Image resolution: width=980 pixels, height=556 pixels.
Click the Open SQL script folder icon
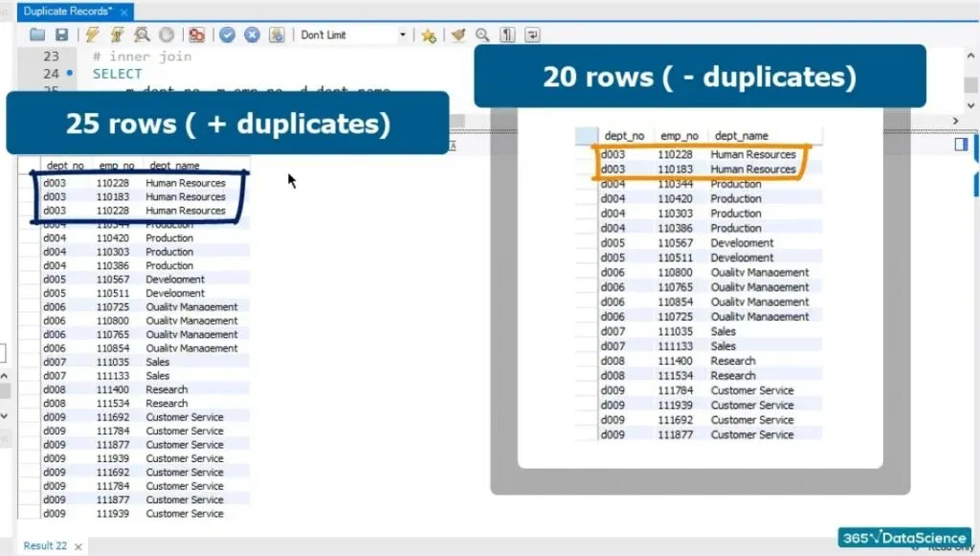pos(37,34)
